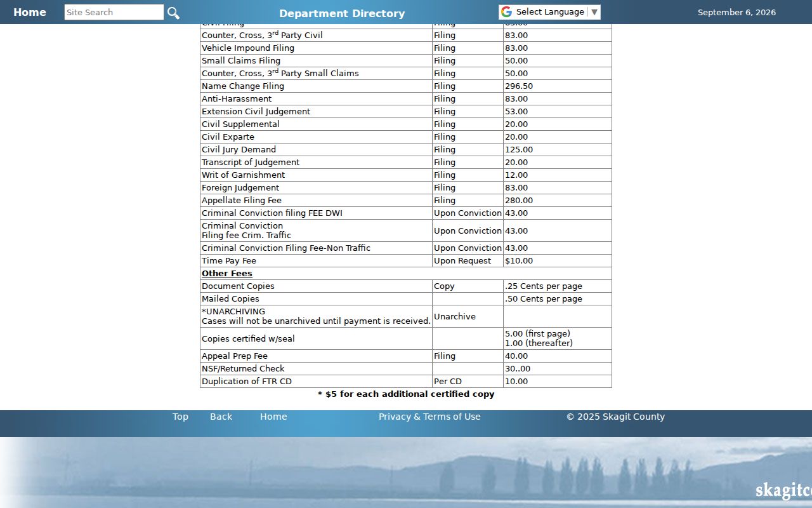Click the 'Other Fees' heading
The image size is (812, 508).
click(227, 274)
